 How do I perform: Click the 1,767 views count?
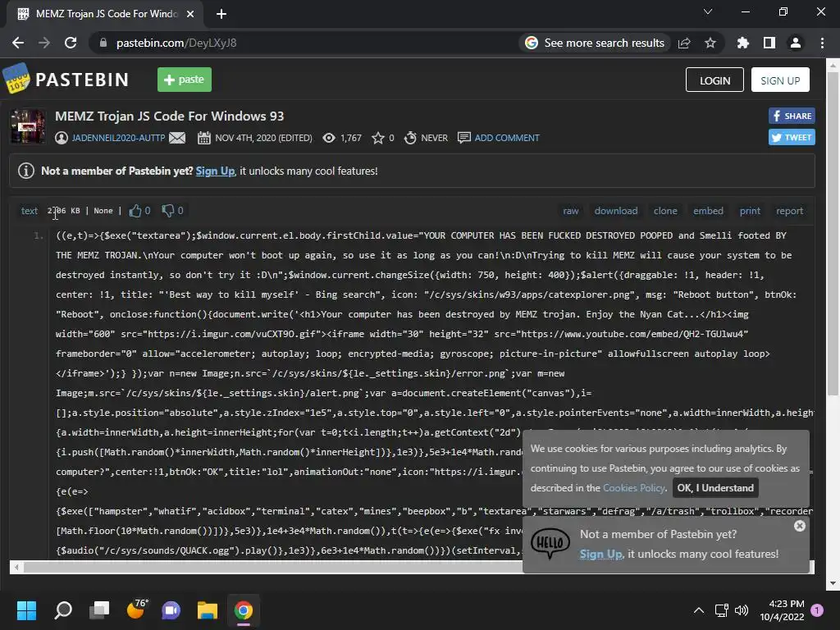click(x=351, y=138)
